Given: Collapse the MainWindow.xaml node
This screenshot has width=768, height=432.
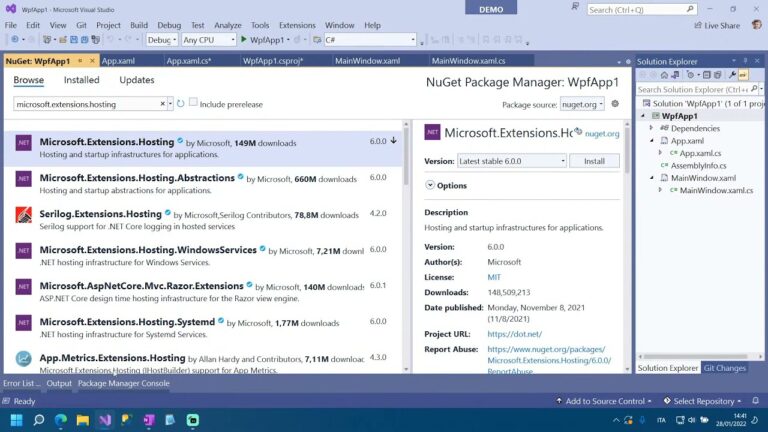Looking at the screenshot, I should [651, 178].
